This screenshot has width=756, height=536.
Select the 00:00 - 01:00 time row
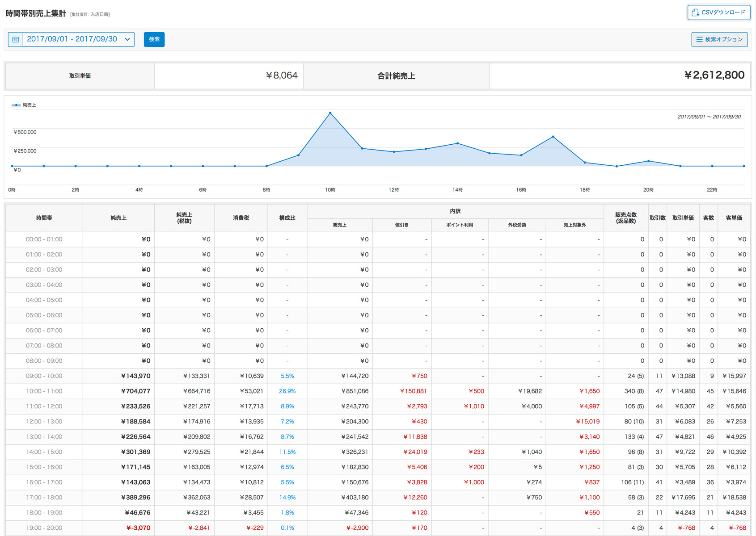[378, 239]
